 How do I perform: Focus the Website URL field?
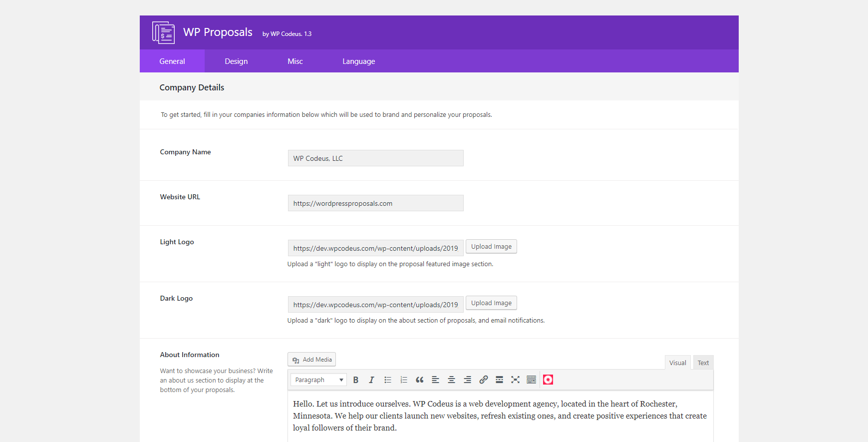376,203
